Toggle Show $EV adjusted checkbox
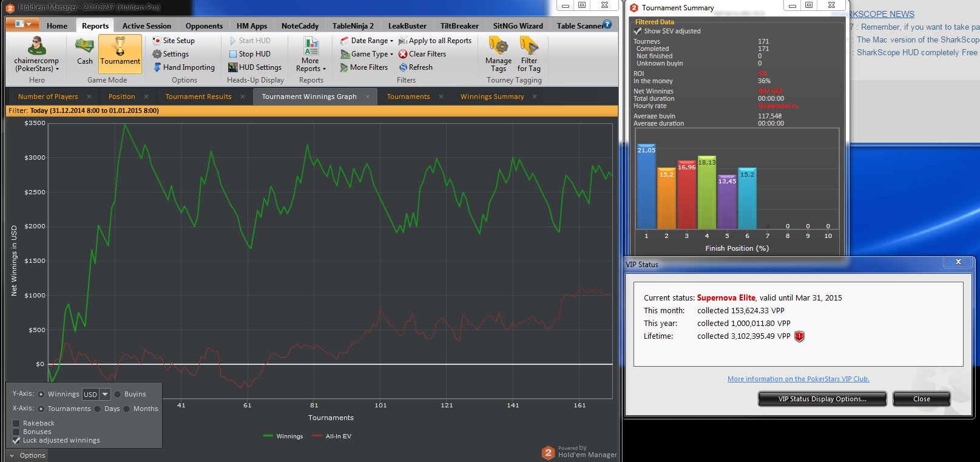The width and height of the screenshot is (980, 462). click(638, 31)
